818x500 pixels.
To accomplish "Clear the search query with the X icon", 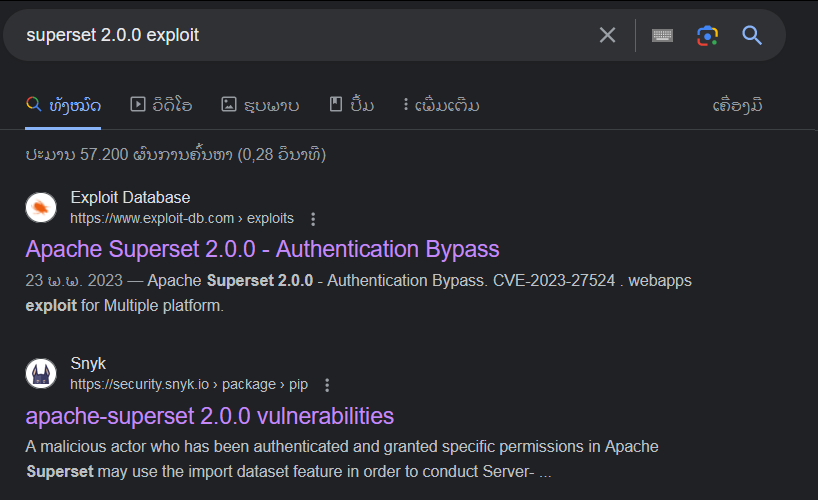I will point(607,35).
